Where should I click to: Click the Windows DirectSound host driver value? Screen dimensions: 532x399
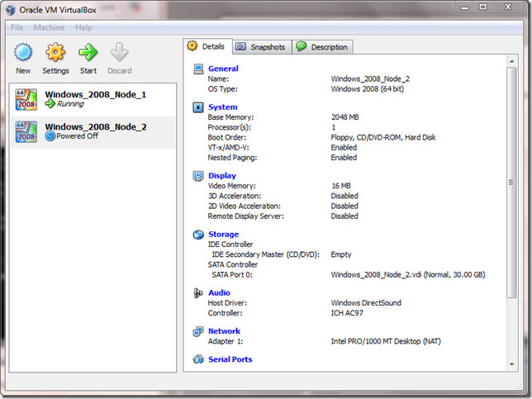pyautogui.click(x=366, y=303)
